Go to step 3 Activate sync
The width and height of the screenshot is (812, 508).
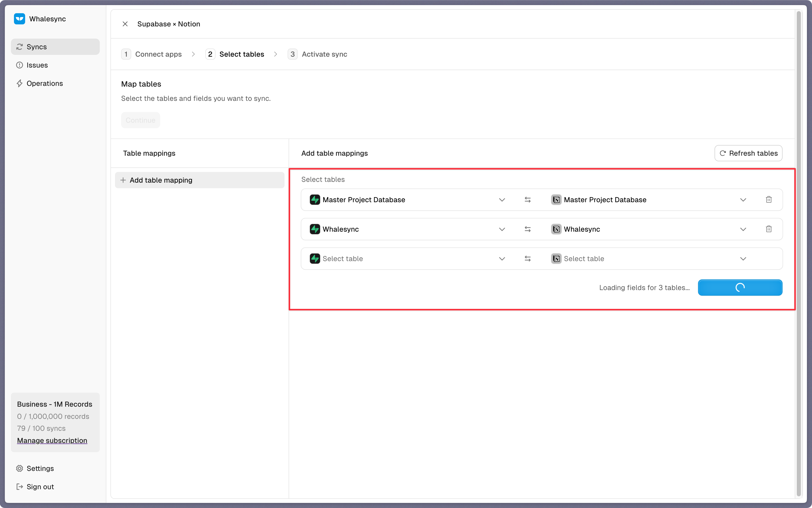point(318,54)
